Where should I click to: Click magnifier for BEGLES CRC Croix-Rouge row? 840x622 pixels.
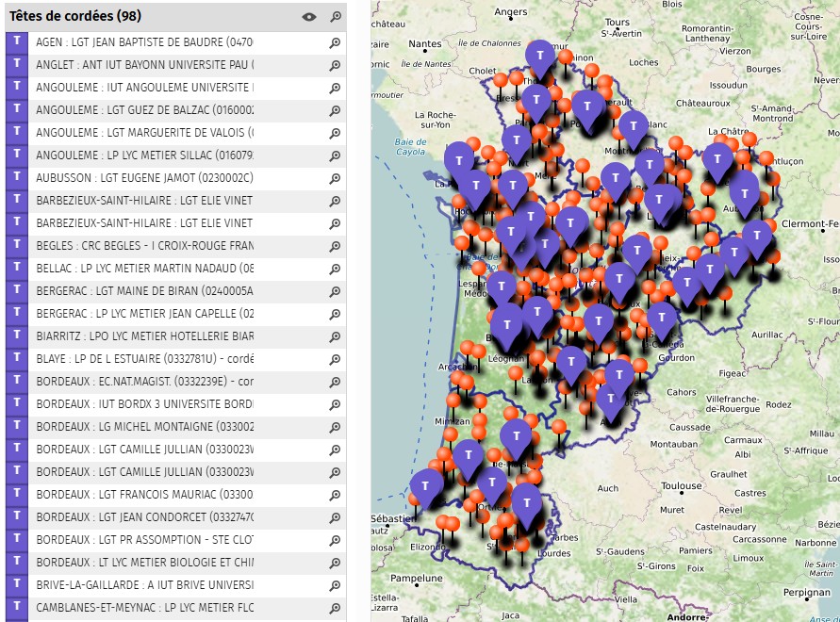coord(335,247)
